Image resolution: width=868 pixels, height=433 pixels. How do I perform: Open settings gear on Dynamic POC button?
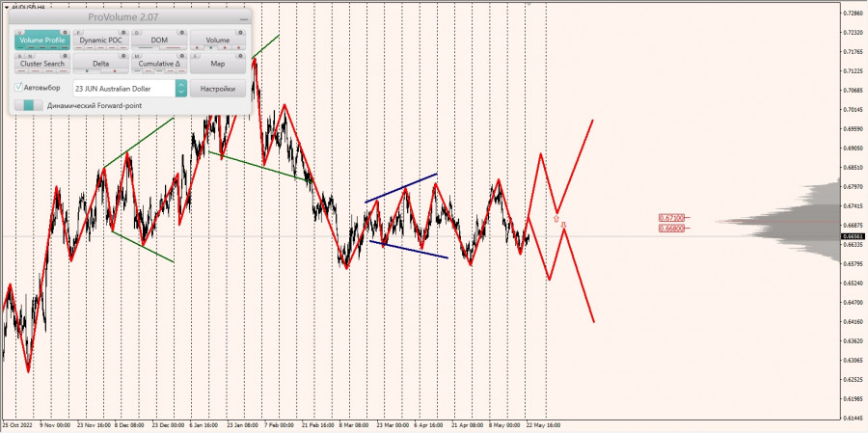[123, 33]
